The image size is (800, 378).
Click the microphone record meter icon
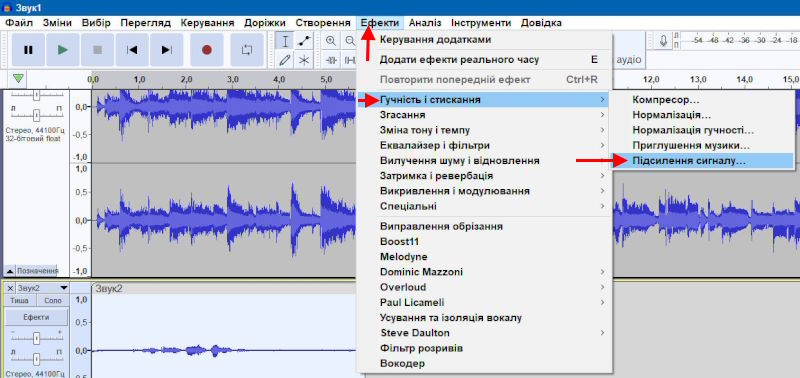click(x=663, y=41)
